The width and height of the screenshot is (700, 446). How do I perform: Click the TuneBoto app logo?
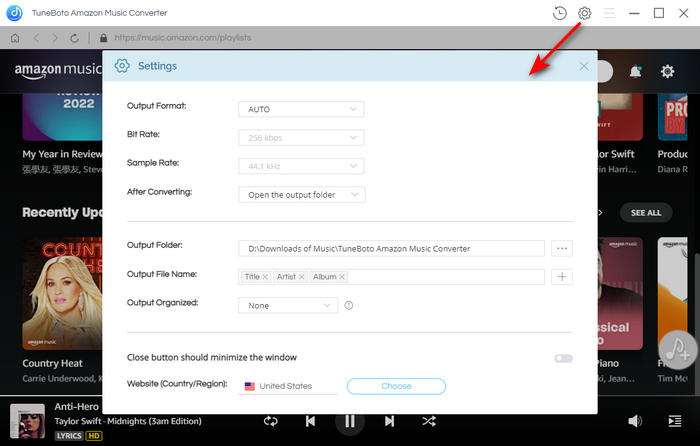tap(14, 13)
